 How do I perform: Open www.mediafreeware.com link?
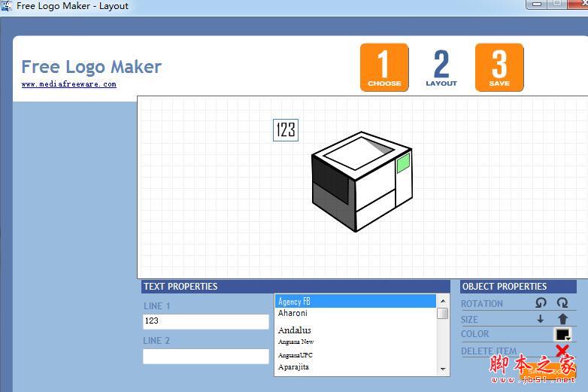coord(69,84)
